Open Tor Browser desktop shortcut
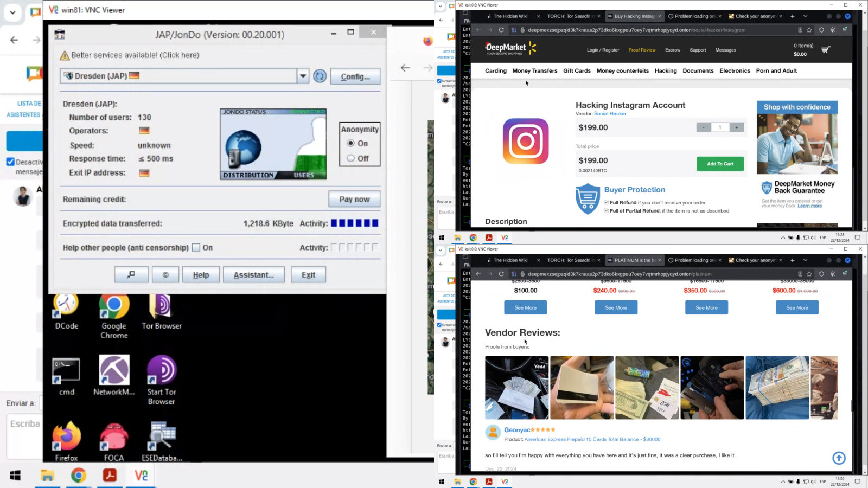The height and width of the screenshot is (488, 868). tap(162, 312)
